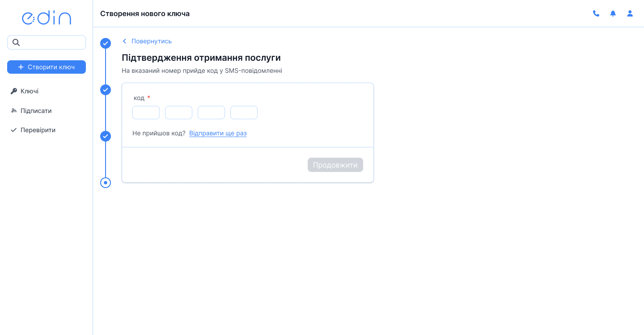
Task: Open the user profile icon
Action: click(630, 13)
